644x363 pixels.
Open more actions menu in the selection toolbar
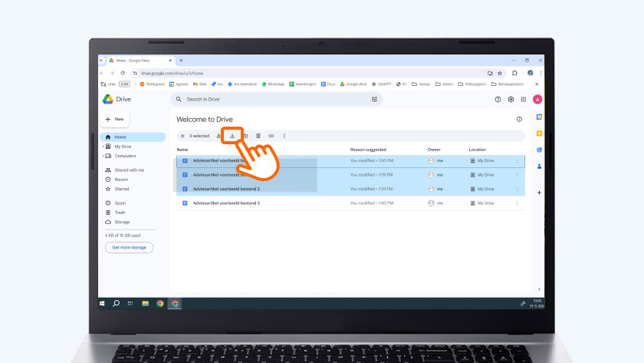coord(284,136)
